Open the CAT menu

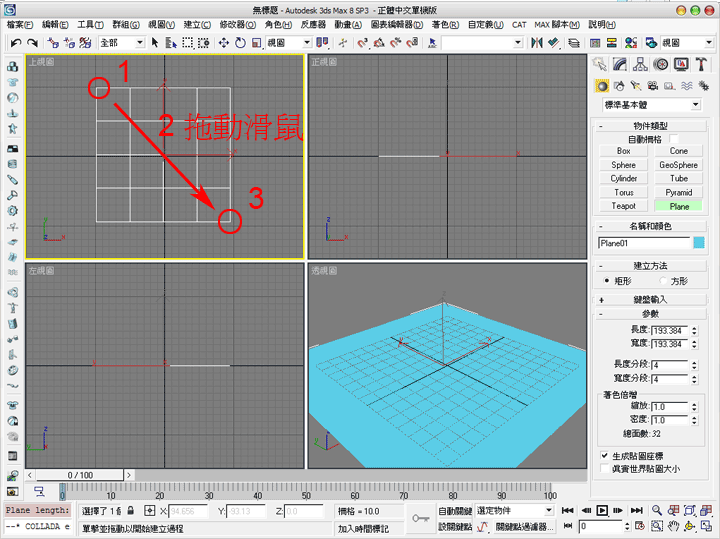519,24
